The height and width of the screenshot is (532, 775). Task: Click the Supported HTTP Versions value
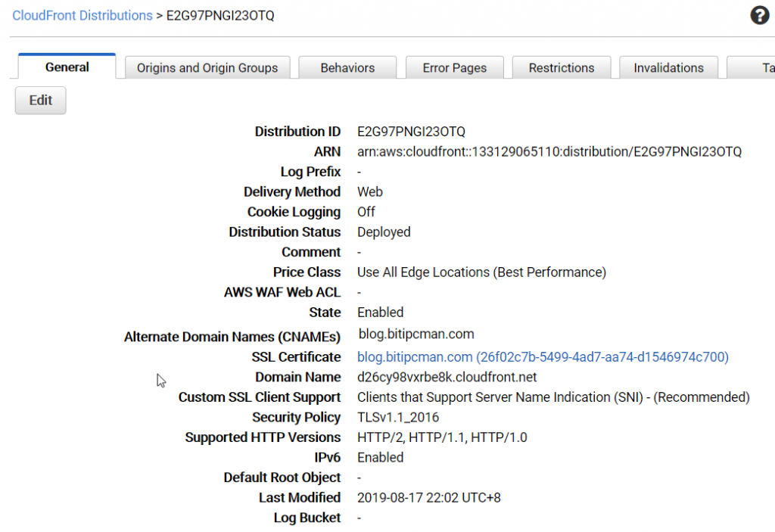coord(442,437)
